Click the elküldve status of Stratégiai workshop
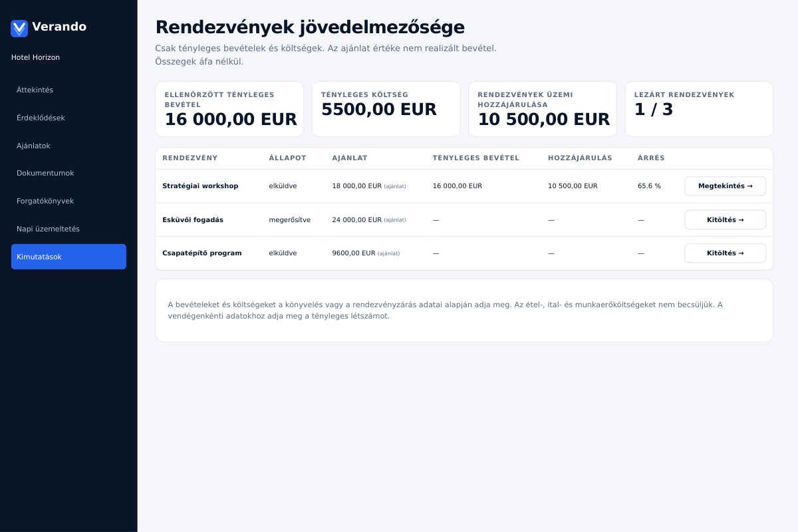 click(x=283, y=186)
